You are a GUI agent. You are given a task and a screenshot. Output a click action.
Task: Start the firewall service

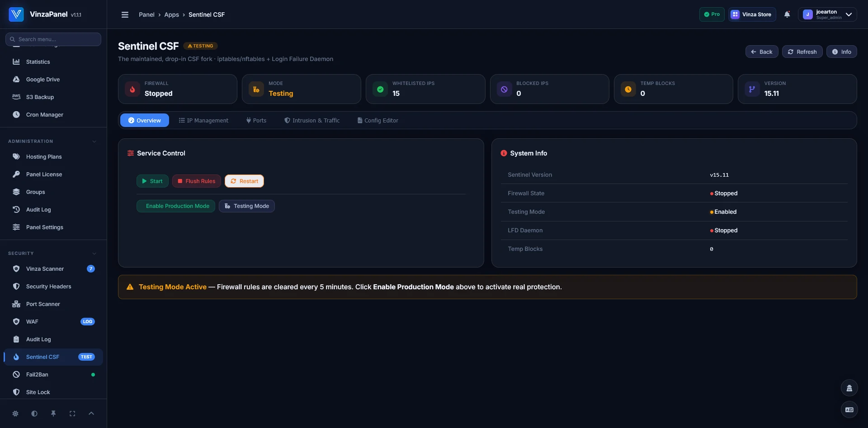(x=152, y=181)
